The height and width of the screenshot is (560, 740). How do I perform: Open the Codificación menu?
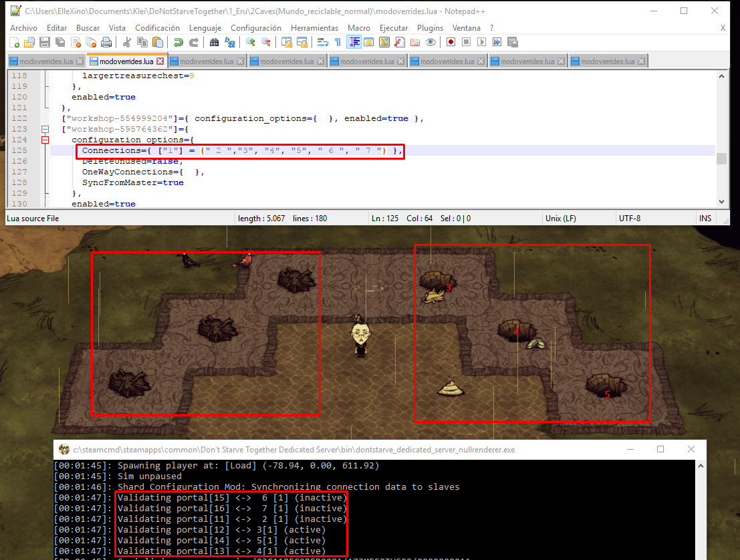click(x=157, y=28)
